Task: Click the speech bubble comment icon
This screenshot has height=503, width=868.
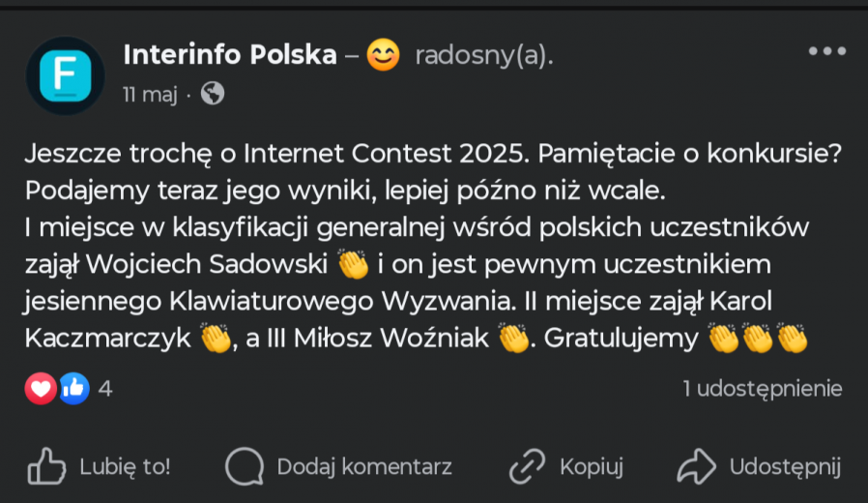Action: 245,466
